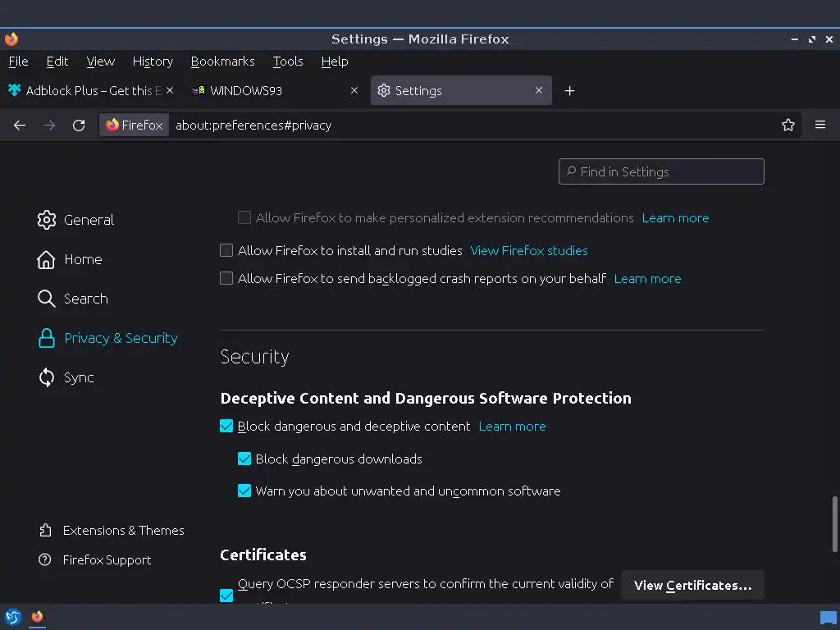Open the View Firefox studies link
840x630 pixels.
click(529, 251)
